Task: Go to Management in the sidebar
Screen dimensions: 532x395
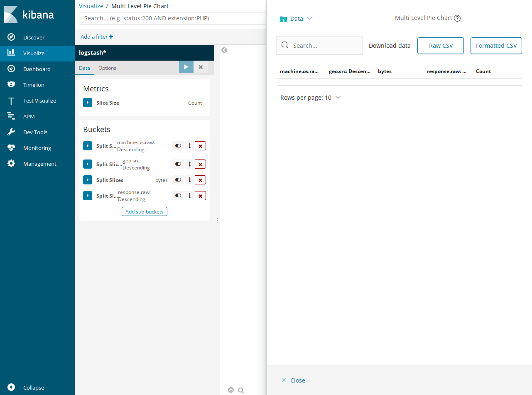Action: [x=39, y=163]
